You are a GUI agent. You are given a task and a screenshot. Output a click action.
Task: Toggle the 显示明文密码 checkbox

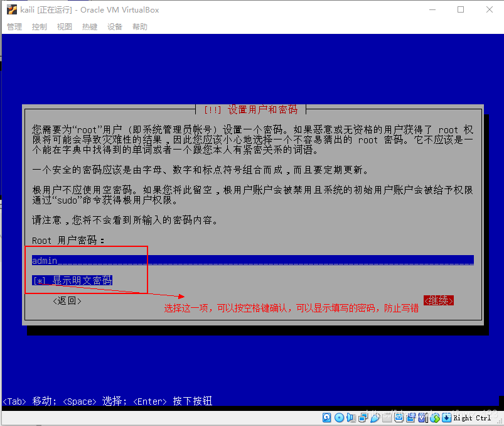72,280
